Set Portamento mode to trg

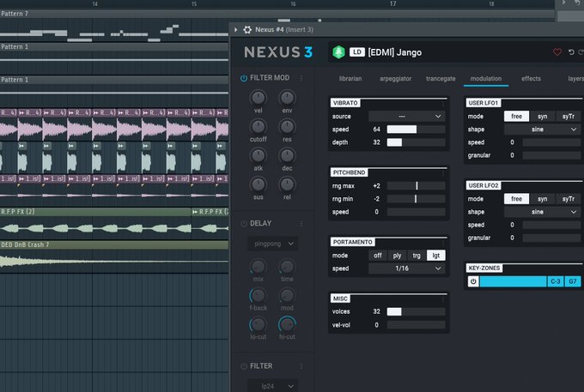417,256
